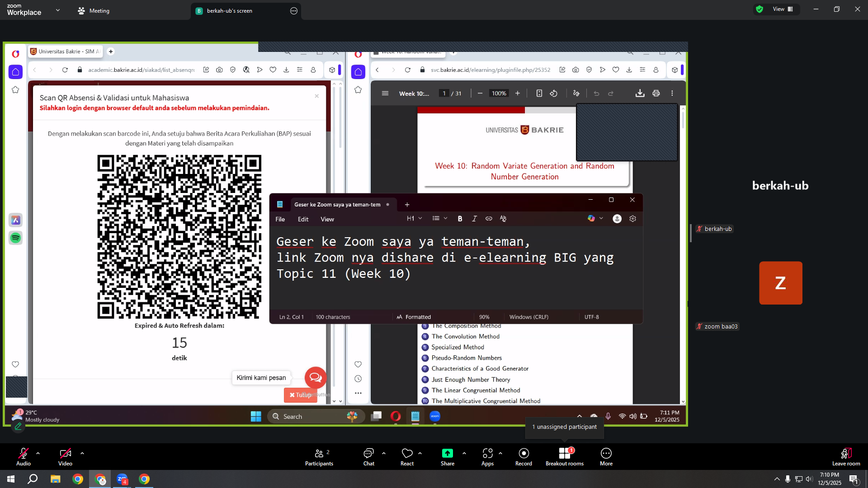
Task: Open File menu in Notepad
Action: coord(280,219)
